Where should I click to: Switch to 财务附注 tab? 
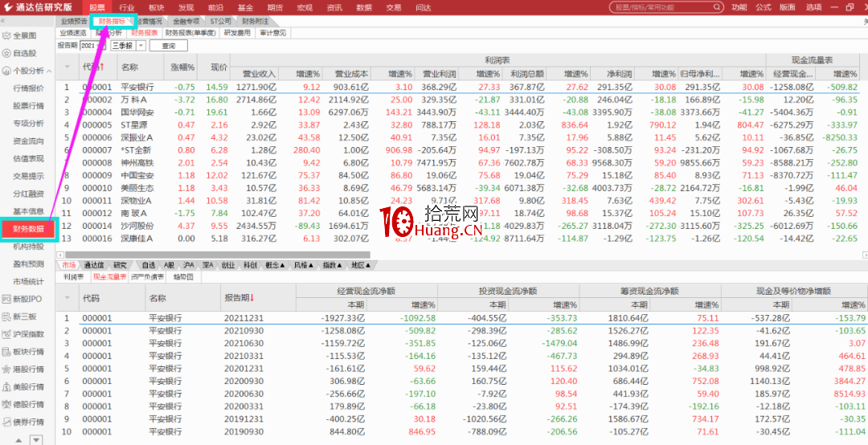click(x=256, y=21)
